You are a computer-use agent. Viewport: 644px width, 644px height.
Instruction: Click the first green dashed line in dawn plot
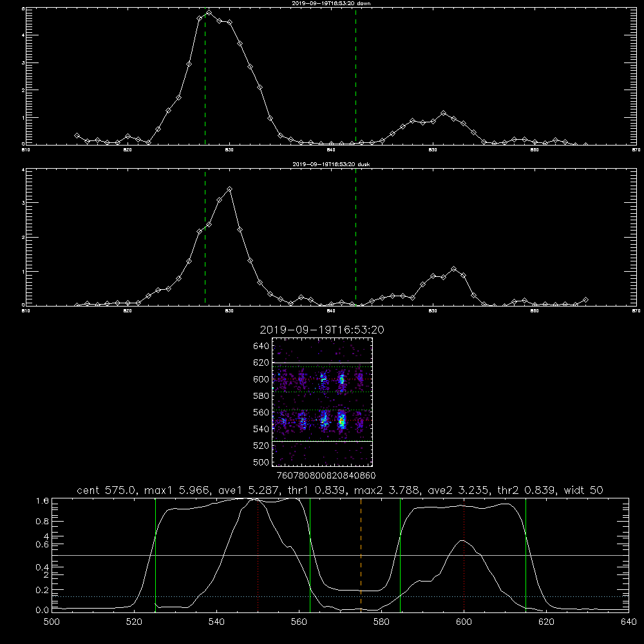point(205,76)
